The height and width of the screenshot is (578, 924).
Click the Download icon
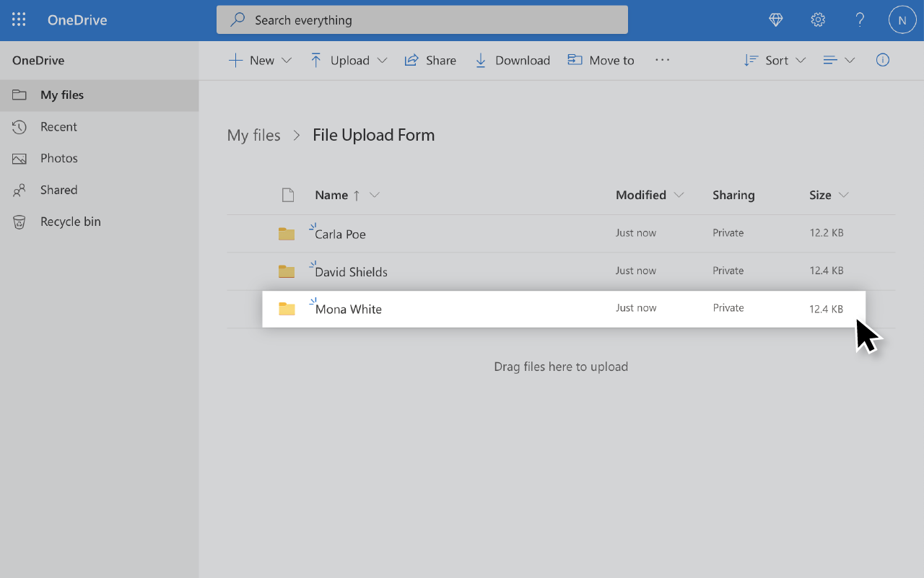pos(512,60)
